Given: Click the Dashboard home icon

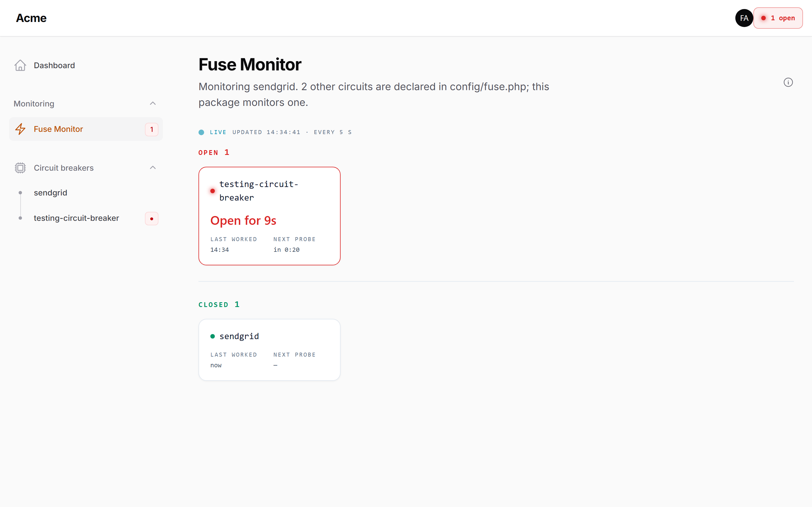Looking at the screenshot, I should 20,65.
